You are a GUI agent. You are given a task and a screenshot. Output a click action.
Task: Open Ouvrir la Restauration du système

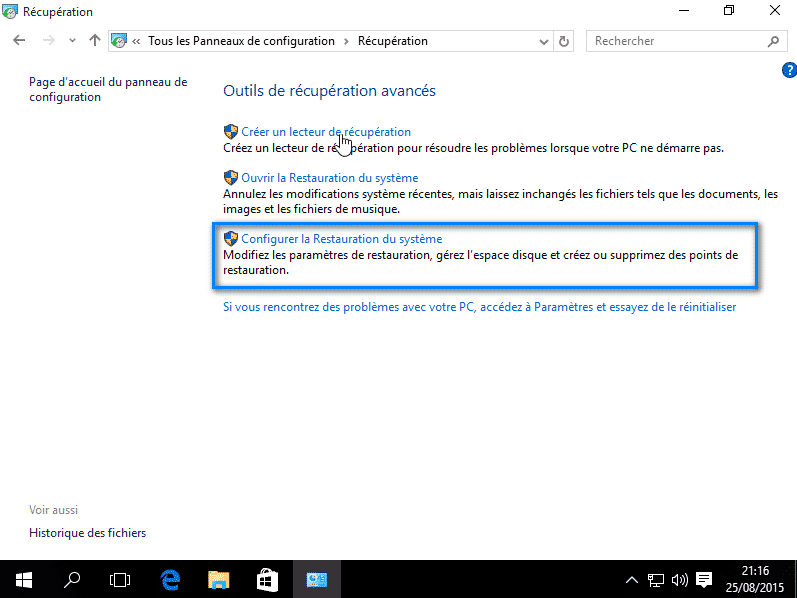(329, 178)
